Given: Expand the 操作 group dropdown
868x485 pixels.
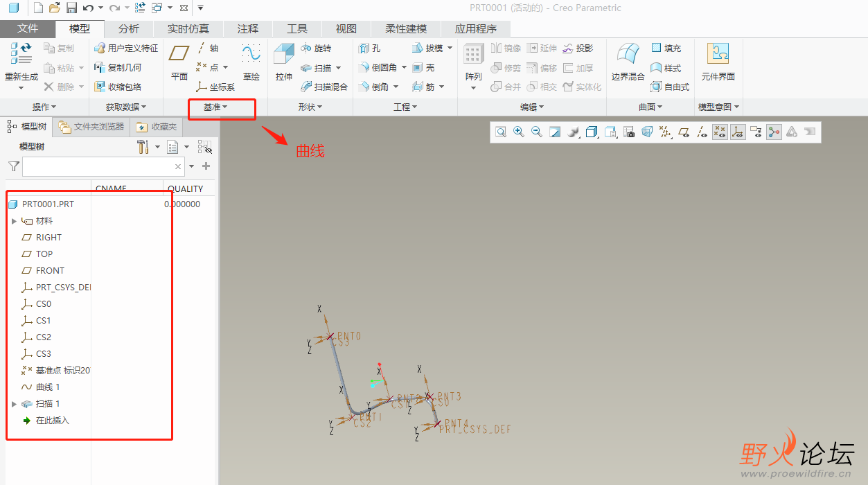Looking at the screenshot, I should (44, 107).
